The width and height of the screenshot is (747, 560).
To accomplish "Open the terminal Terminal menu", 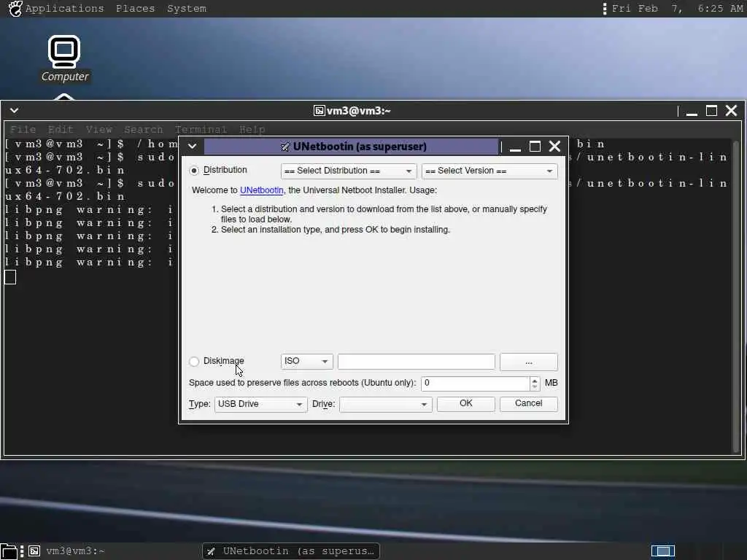I will [201, 130].
